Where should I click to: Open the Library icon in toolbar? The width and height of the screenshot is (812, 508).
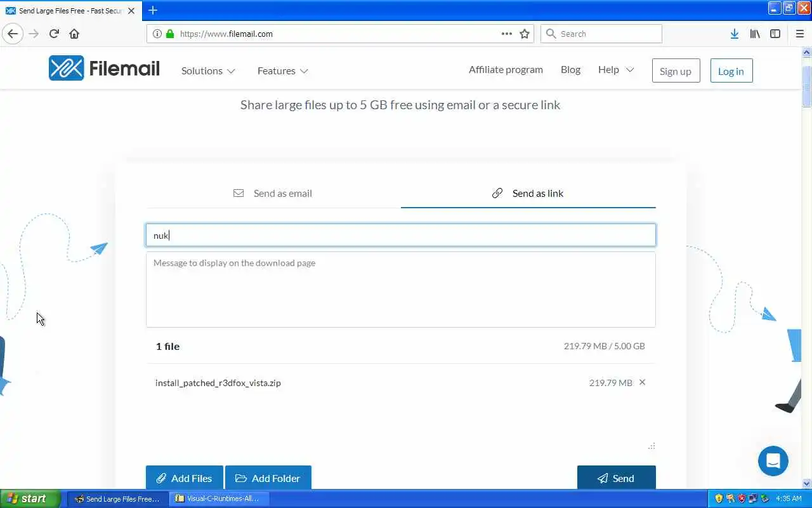pyautogui.click(x=755, y=34)
